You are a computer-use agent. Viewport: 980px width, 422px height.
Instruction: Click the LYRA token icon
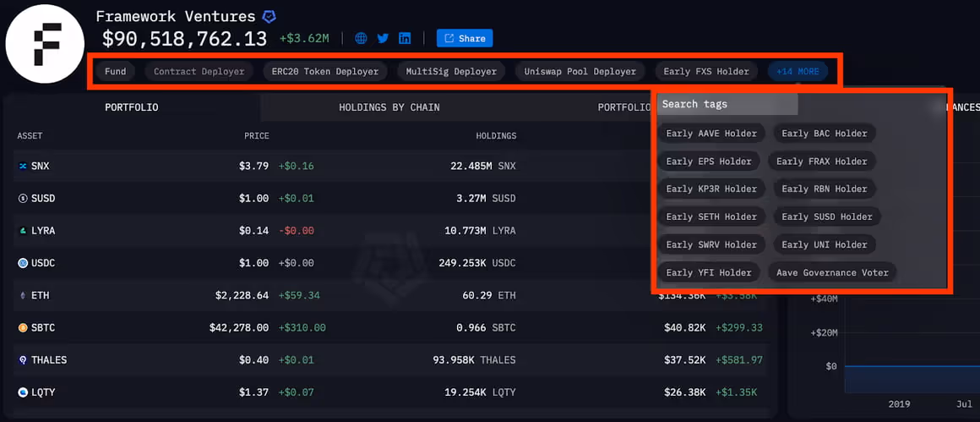(x=23, y=231)
